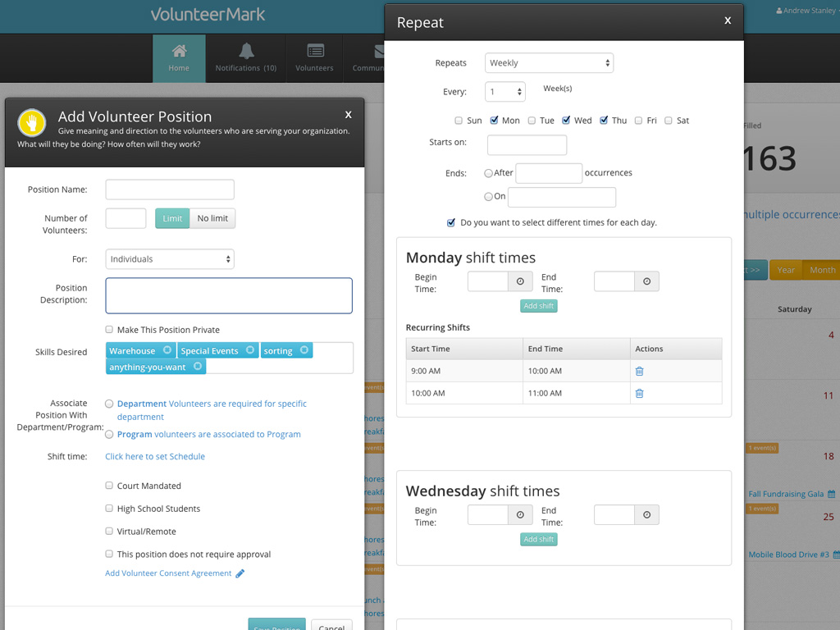Click here to set Schedule link

[x=155, y=457]
